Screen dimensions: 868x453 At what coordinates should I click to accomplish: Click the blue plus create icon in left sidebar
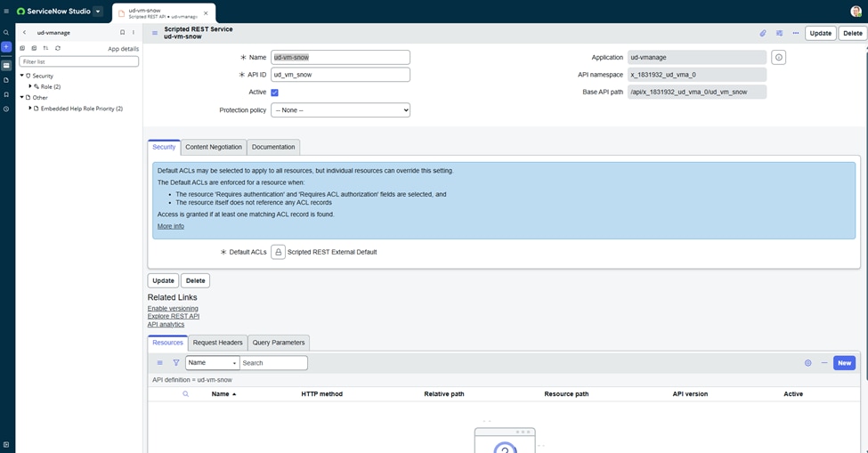pyautogui.click(x=6, y=46)
